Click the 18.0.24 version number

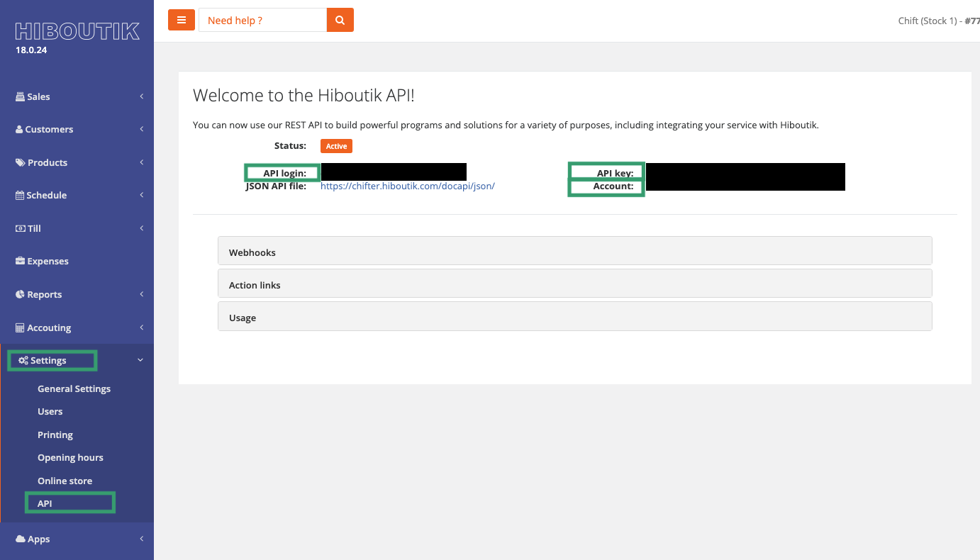[x=31, y=50]
